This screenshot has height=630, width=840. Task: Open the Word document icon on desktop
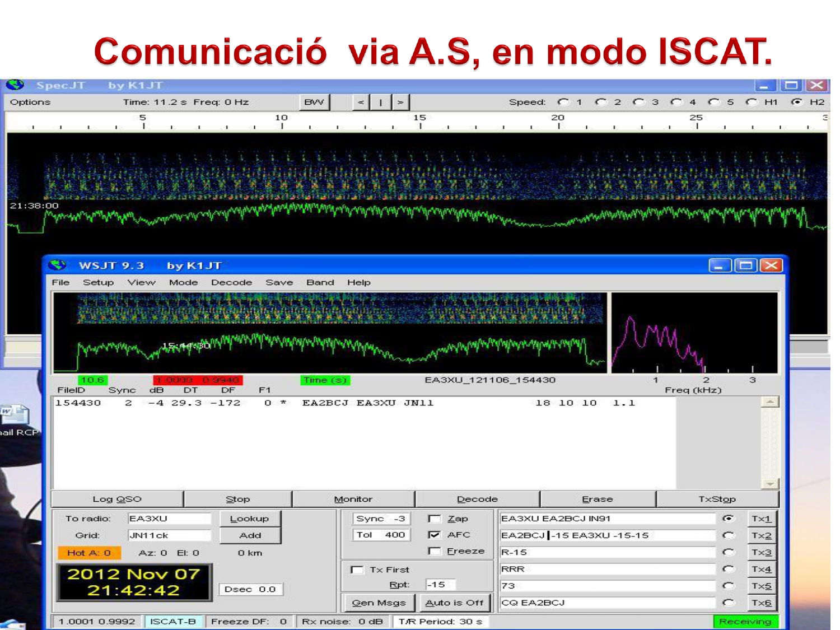point(15,416)
